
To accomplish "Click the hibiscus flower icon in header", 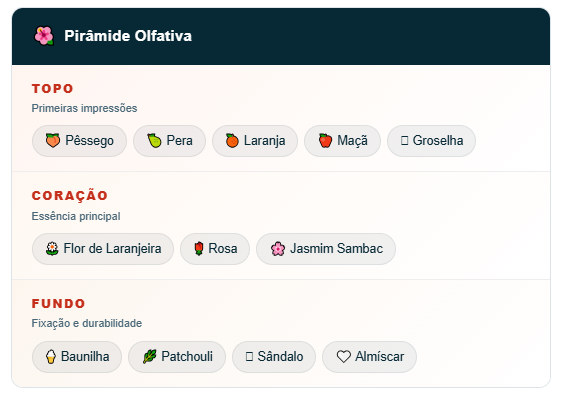I will 44,36.
